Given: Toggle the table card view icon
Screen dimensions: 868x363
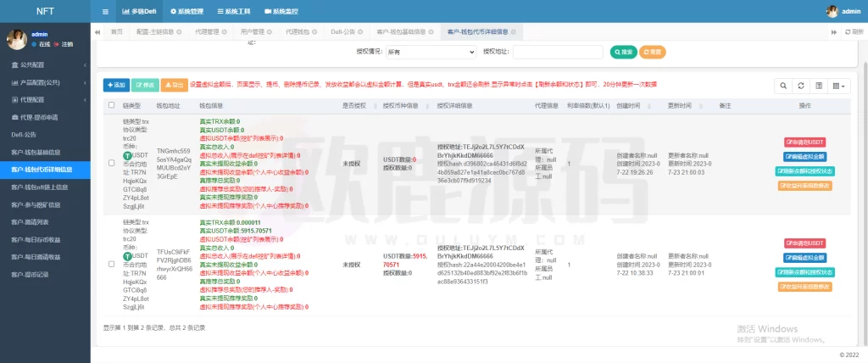Looking at the screenshot, I should point(819,86).
